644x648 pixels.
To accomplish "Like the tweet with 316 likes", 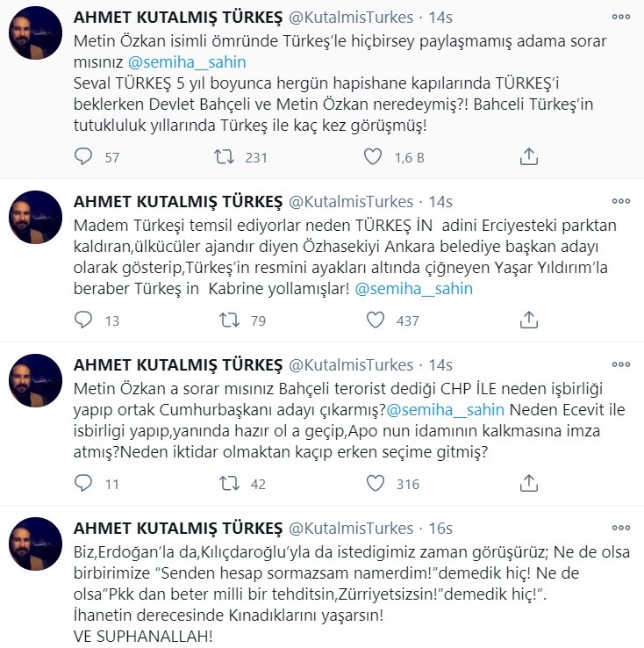I will 373,484.
